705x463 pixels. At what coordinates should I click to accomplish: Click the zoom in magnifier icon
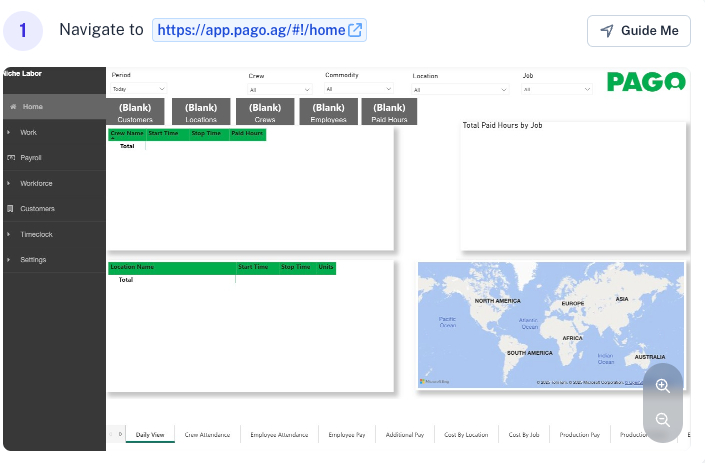[x=662, y=386]
